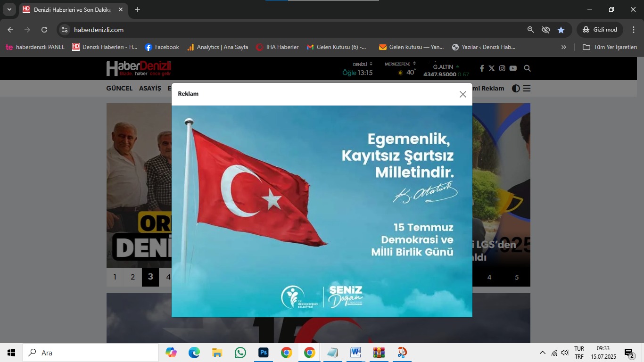The width and height of the screenshot is (644, 362).
Task: Open the Facebook bookmark
Action: coord(162,47)
